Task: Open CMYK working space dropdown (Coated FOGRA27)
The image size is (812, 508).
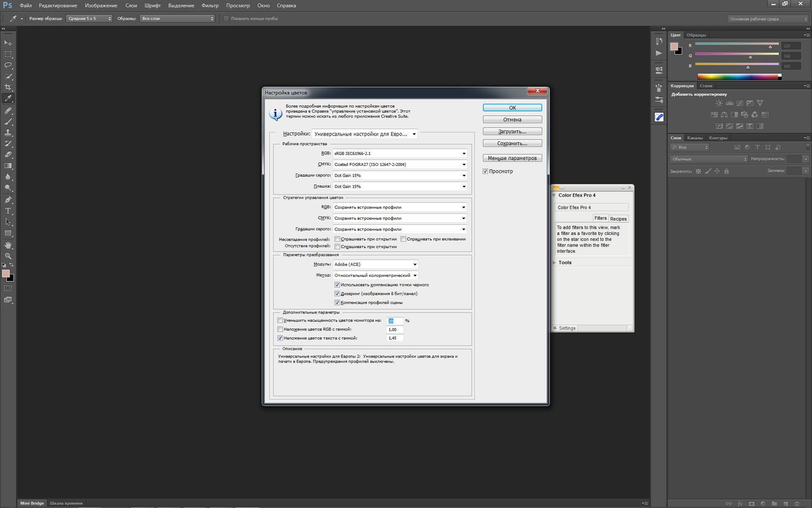Action: 400,164
